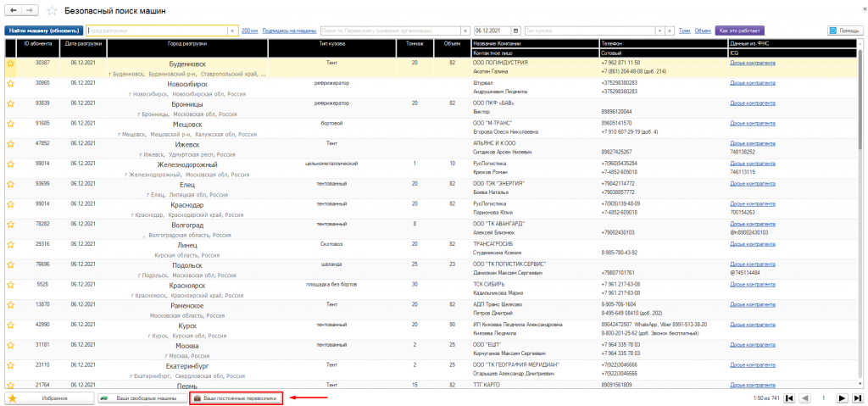Screen dimensions: 868x406
Task: Expand the 'Тип кузова' dropdown arrow
Action: click(660, 31)
